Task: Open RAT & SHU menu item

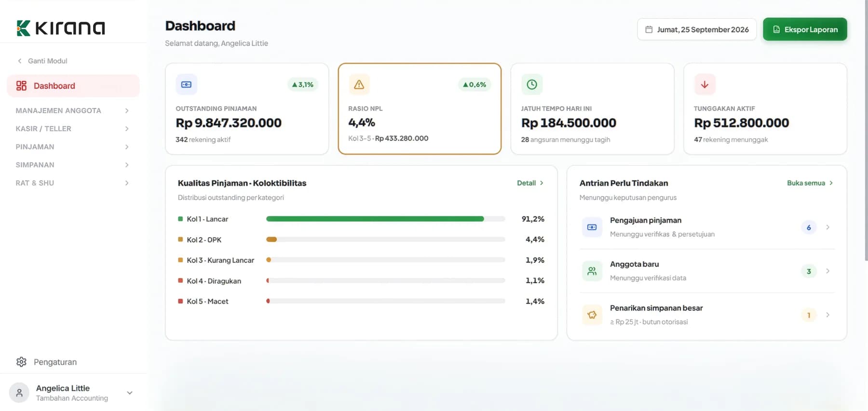Action: coord(73,183)
